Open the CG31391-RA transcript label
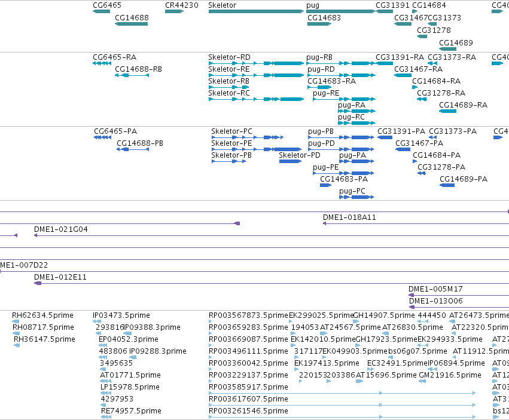The height and width of the screenshot is (420, 509). pyautogui.click(x=400, y=57)
